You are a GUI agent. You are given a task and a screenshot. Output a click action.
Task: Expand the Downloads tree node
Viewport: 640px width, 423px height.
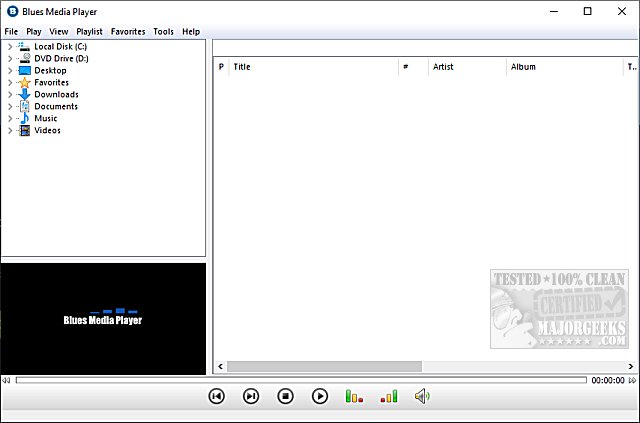10,95
